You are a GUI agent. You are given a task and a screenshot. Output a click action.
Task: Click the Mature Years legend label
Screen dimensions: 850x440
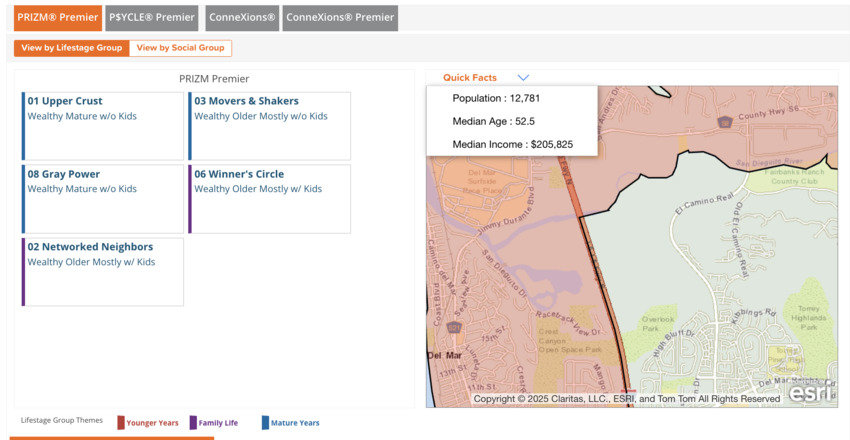click(295, 423)
